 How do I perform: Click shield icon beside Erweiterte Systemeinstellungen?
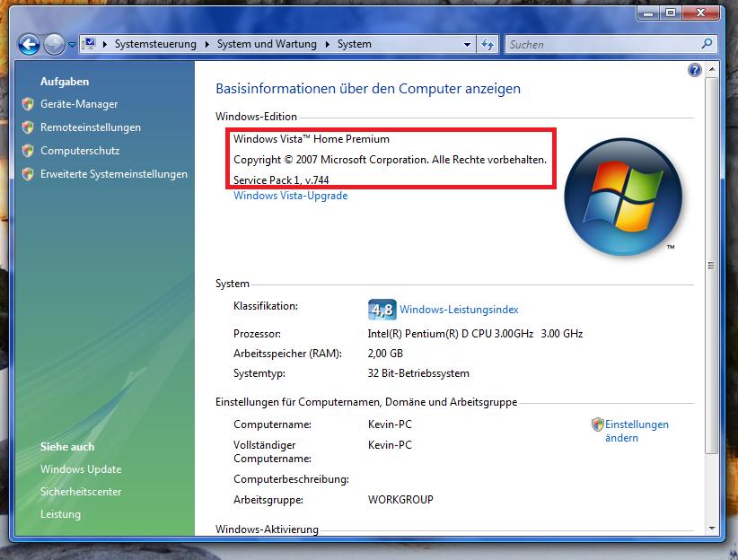[28, 174]
